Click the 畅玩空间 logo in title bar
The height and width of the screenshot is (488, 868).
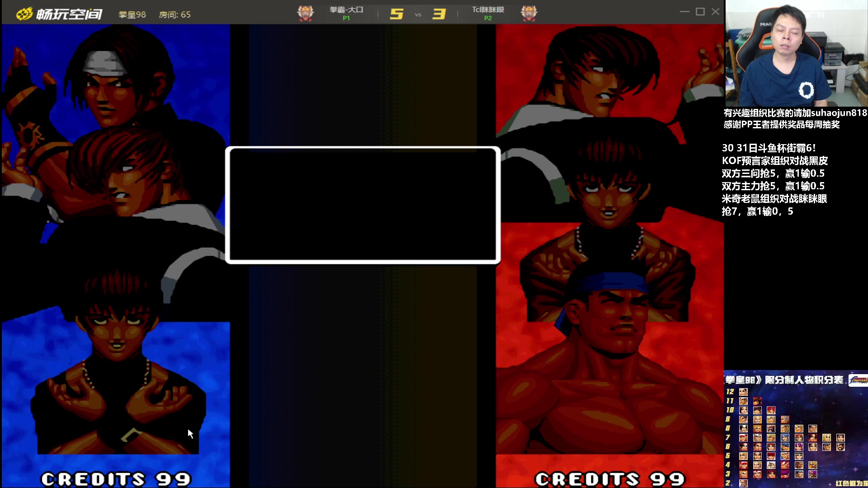pos(59,14)
